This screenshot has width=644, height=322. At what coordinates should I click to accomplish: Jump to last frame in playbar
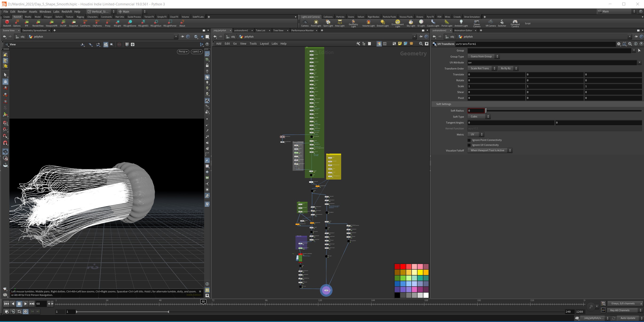point(32,304)
